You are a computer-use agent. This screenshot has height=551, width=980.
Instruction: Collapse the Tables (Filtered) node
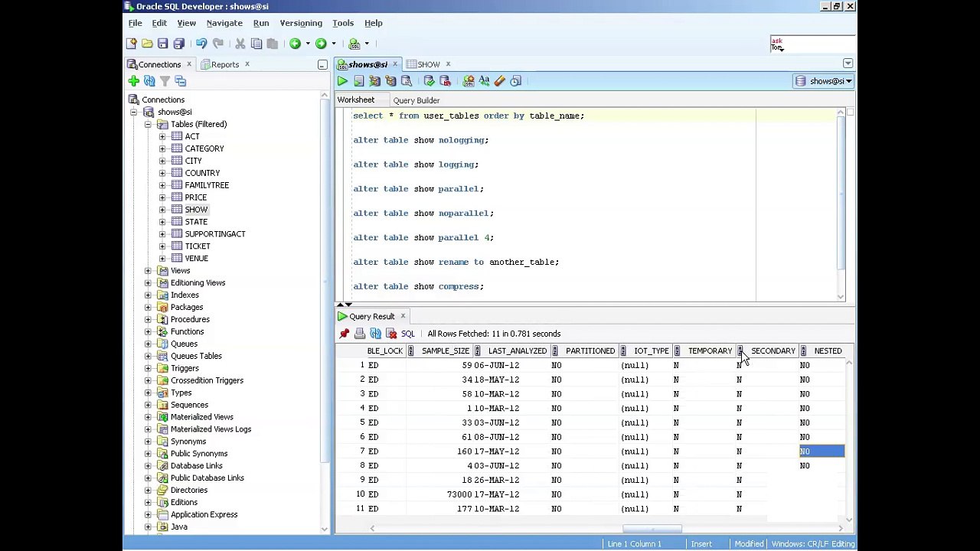[x=148, y=125]
